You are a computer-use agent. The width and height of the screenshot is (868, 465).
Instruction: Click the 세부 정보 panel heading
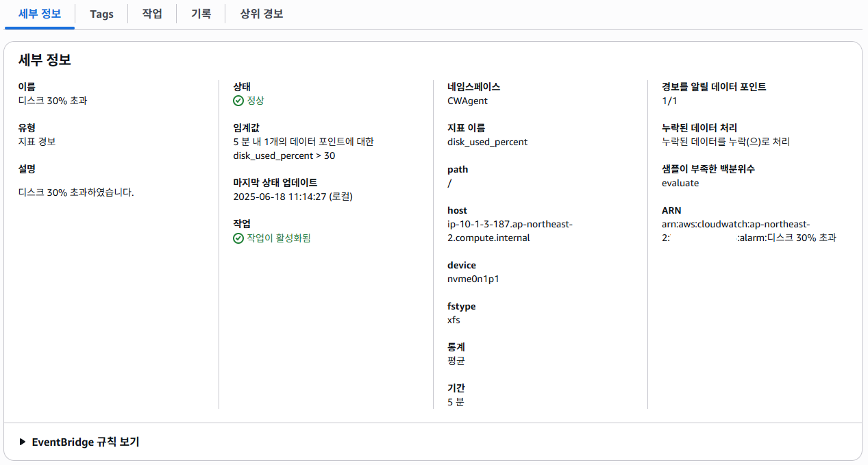click(45, 60)
